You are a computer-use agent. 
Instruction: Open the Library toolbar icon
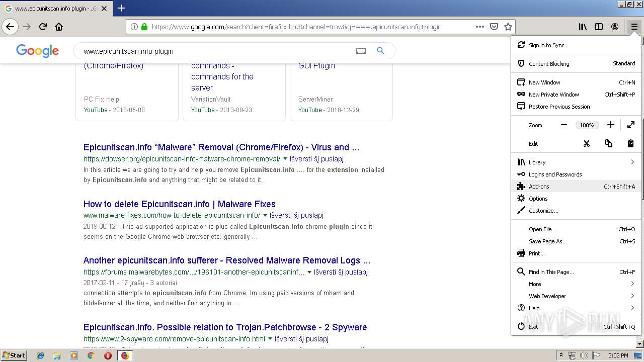click(x=583, y=27)
